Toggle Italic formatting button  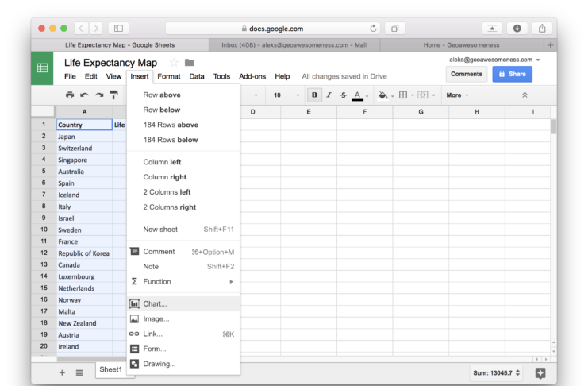tap(329, 95)
